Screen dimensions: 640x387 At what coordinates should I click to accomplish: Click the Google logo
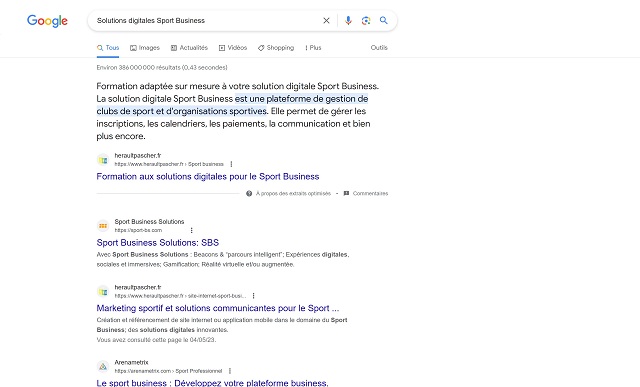coord(47,21)
